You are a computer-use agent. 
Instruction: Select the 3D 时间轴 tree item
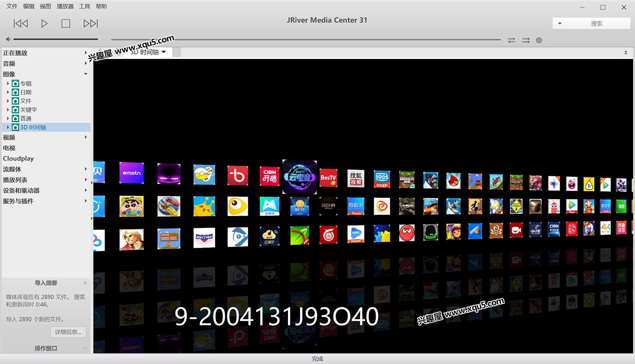pos(33,127)
